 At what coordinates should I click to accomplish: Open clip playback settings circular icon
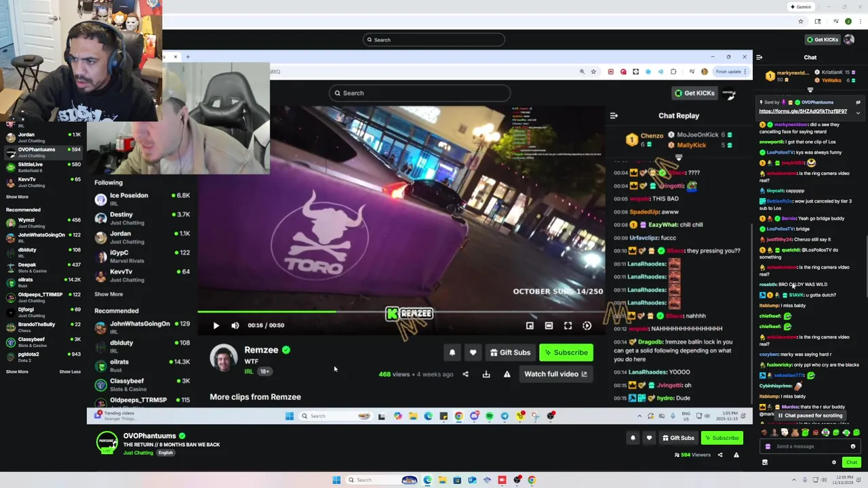587,325
